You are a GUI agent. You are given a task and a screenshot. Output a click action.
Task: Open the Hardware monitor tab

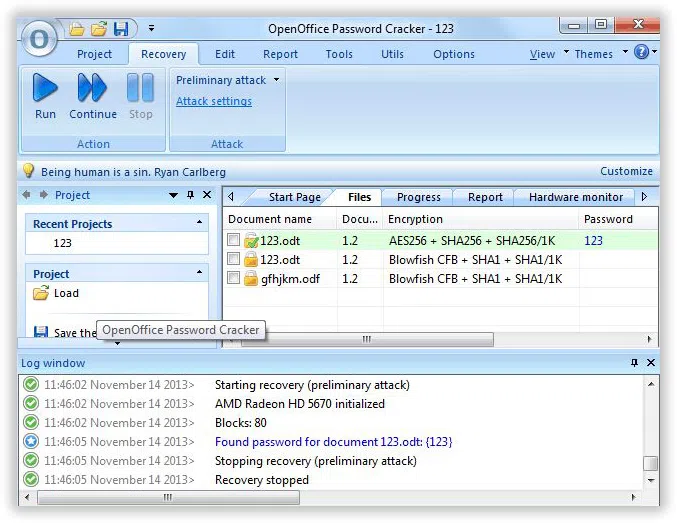click(576, 197)
